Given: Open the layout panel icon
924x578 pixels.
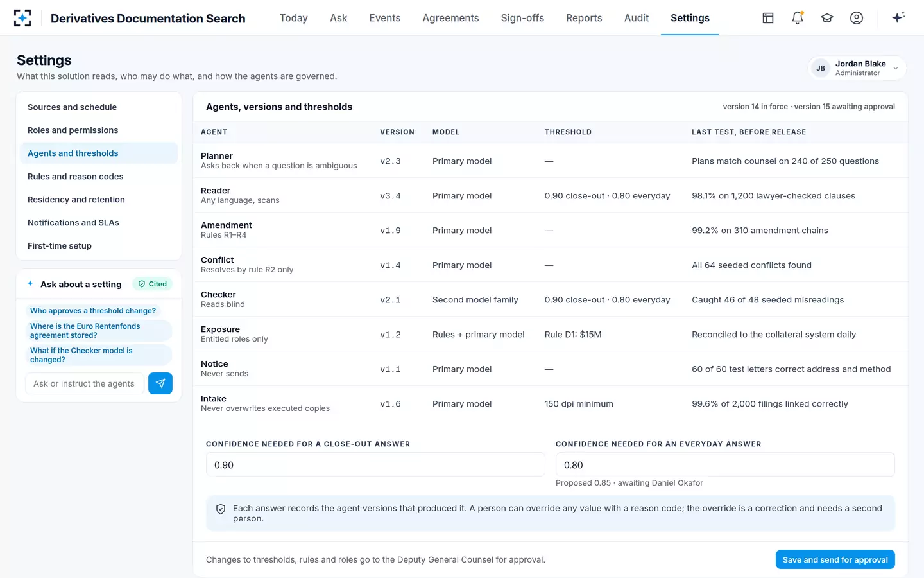Looking at the screenshot, I should [768, 18].
